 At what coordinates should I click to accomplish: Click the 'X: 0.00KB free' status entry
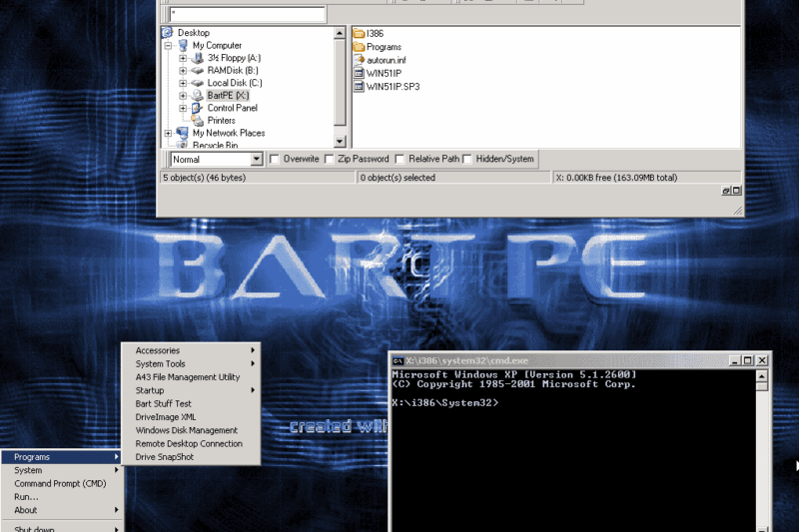coord(616,178)
